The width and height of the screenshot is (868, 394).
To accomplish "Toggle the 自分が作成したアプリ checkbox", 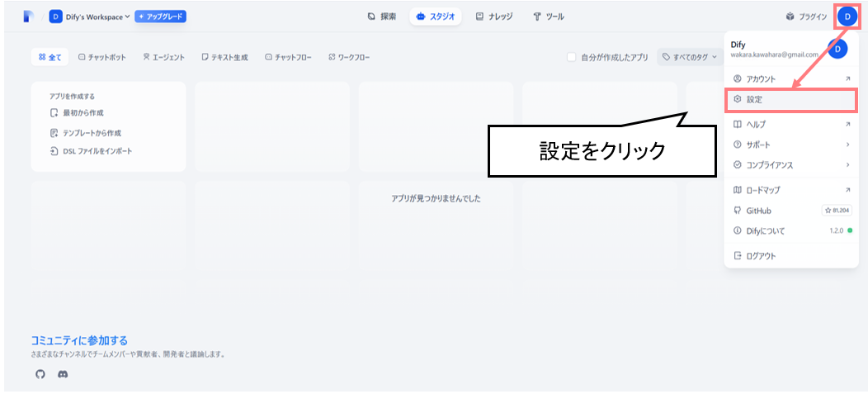I will click(x=571, y=57).
